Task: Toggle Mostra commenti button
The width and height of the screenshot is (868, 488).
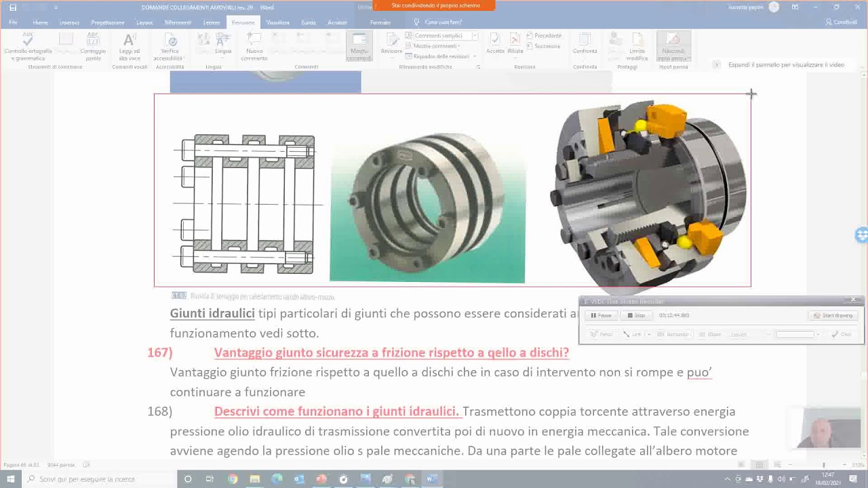Action: click(359, 47)
